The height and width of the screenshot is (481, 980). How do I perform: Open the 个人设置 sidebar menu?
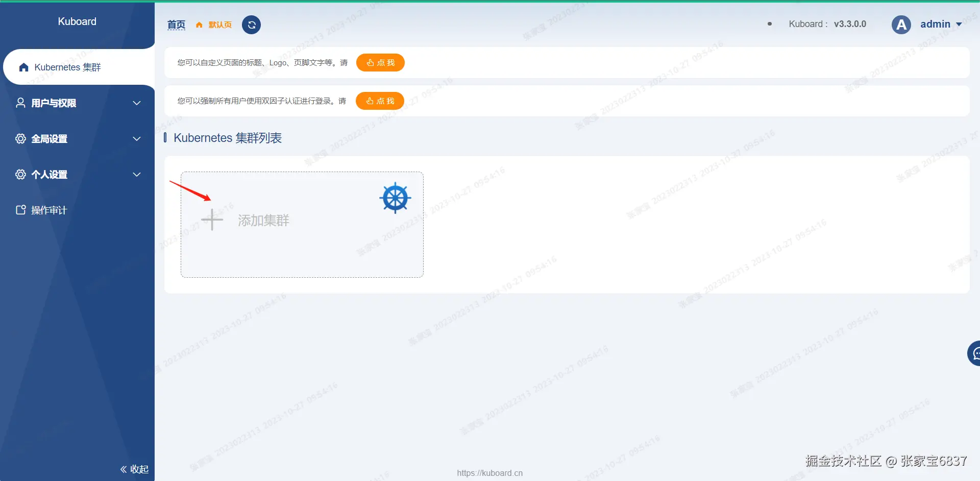pyautogui.click(x=78, y=174)
